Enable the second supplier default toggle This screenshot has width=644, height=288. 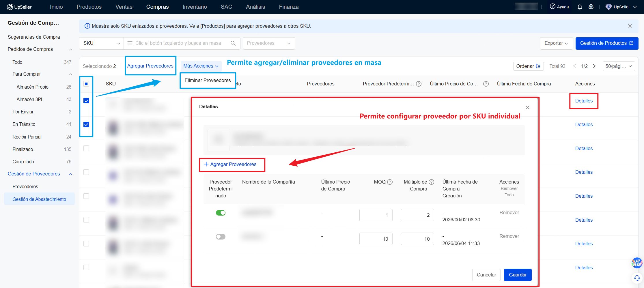click(x=221, y=237)
